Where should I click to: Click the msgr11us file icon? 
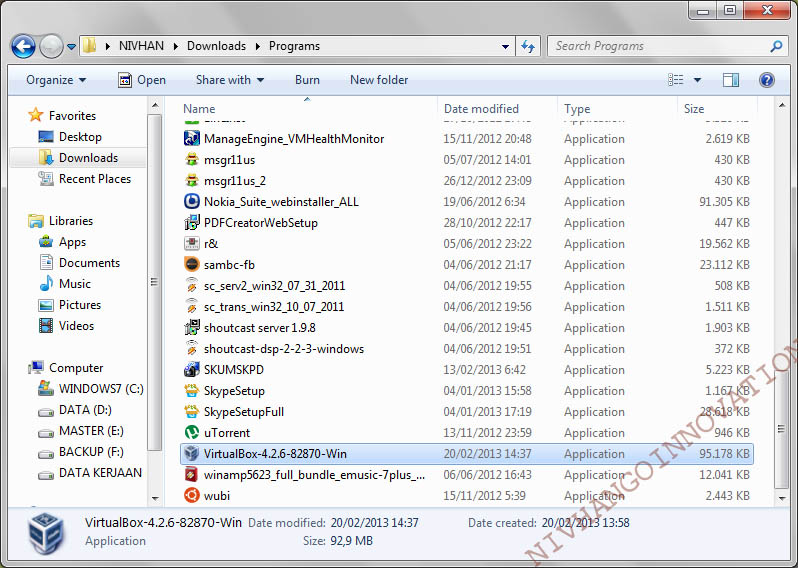(191, 160)
